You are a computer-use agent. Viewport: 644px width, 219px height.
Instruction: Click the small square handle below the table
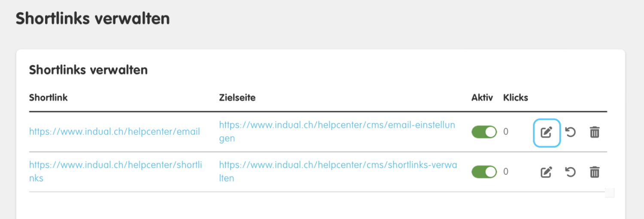(610, 193)
